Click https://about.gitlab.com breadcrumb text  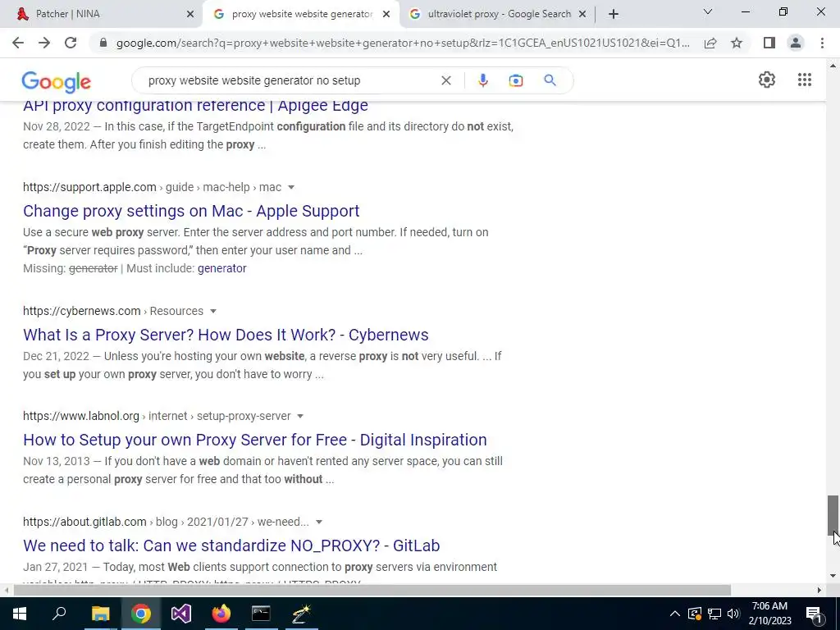[84, 523]
